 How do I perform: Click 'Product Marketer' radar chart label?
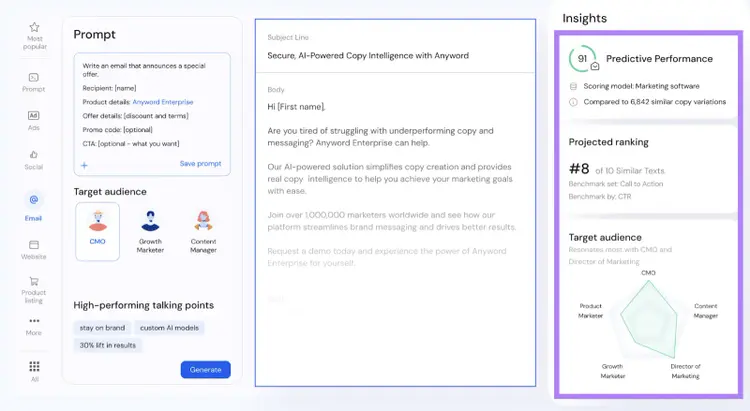point(591,311)
